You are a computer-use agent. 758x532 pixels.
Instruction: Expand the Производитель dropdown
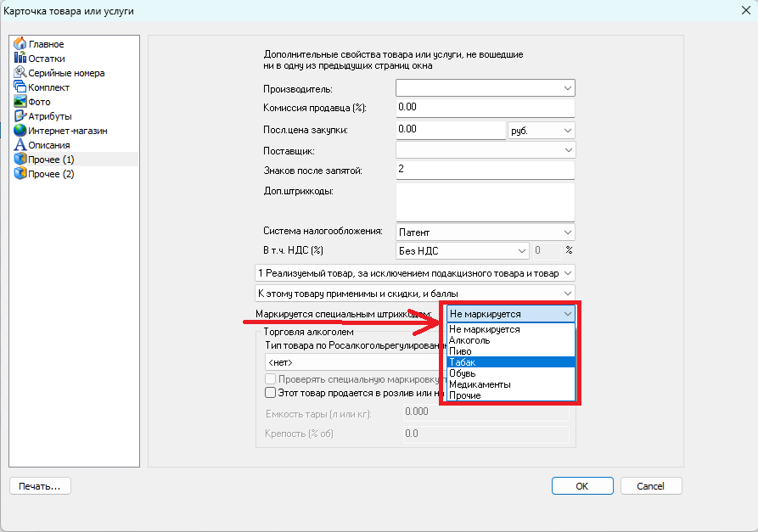coord(568,88)
